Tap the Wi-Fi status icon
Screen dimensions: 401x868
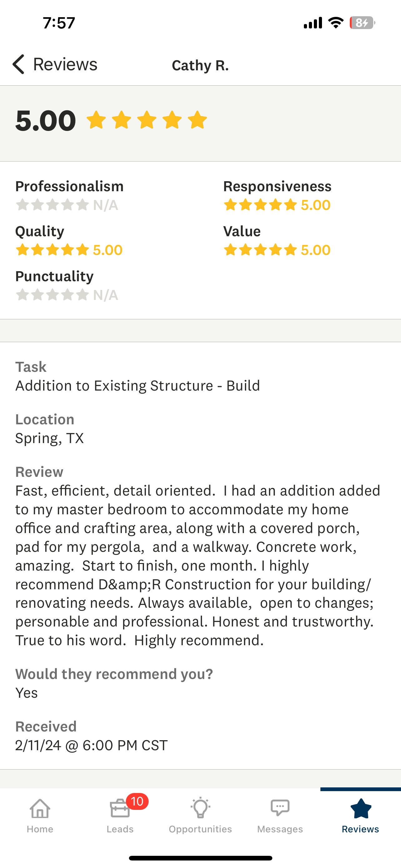coord(336,23)
